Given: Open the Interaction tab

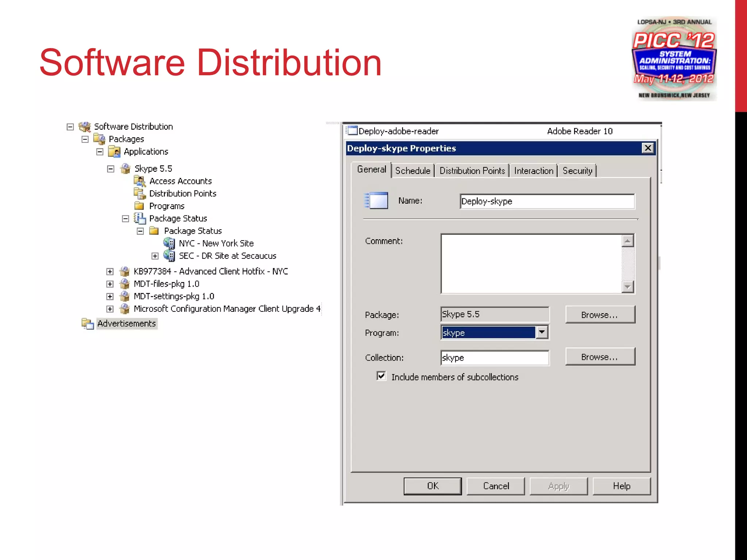Looking at the screenshot, I should point(534,171).
